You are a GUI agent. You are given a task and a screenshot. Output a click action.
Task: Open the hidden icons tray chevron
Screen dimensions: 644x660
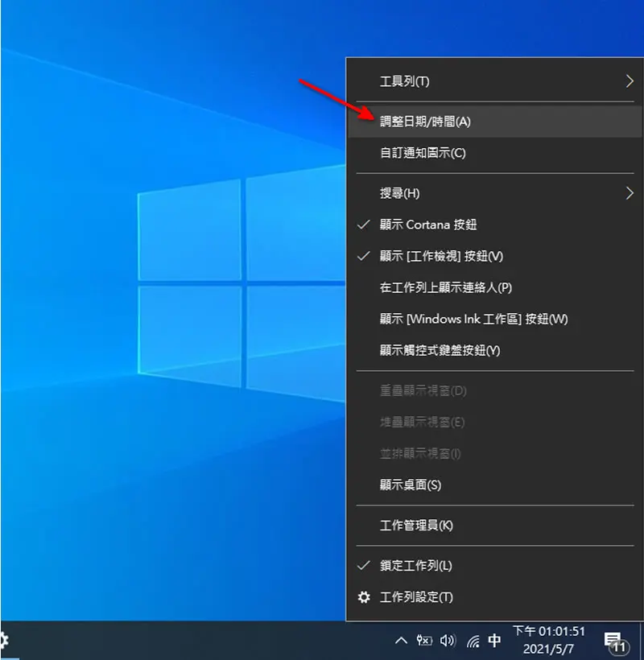pos(401,641)
